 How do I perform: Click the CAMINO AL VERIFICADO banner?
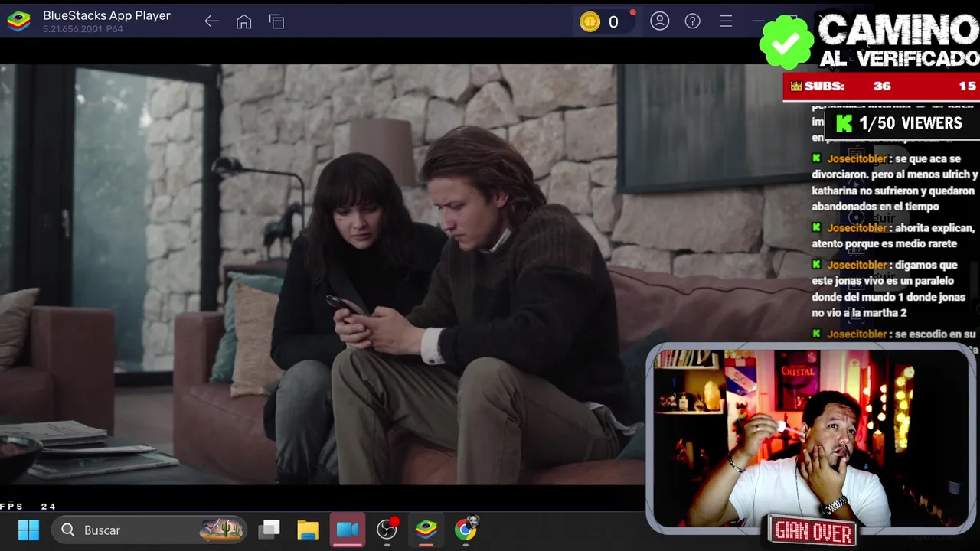click(898, 40)
